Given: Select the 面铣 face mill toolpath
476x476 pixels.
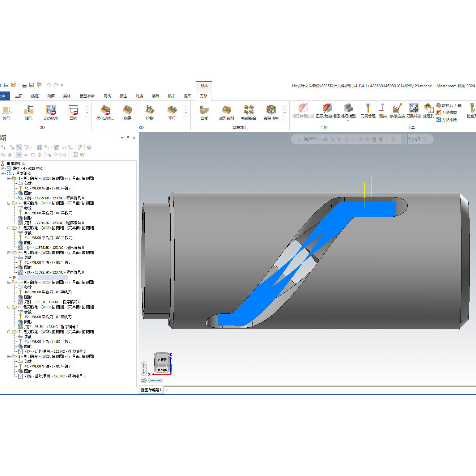Looking at the screenshot, I should point(73,112).
